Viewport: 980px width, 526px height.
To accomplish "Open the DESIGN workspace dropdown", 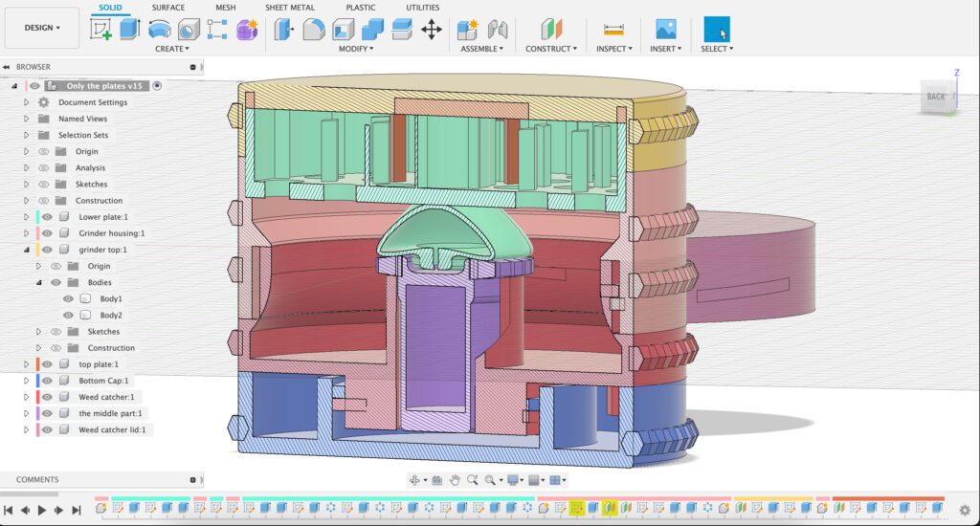I will 42,28.
